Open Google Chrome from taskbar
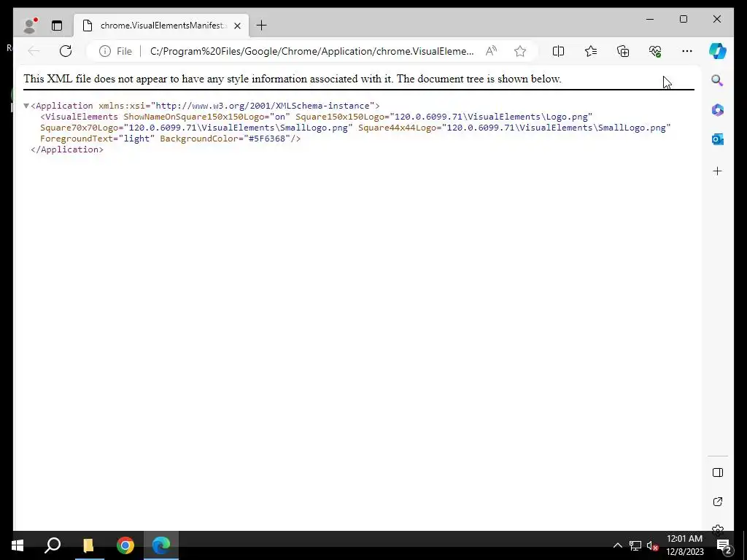This screenshot has height=560, width=747. pos(125,545)
